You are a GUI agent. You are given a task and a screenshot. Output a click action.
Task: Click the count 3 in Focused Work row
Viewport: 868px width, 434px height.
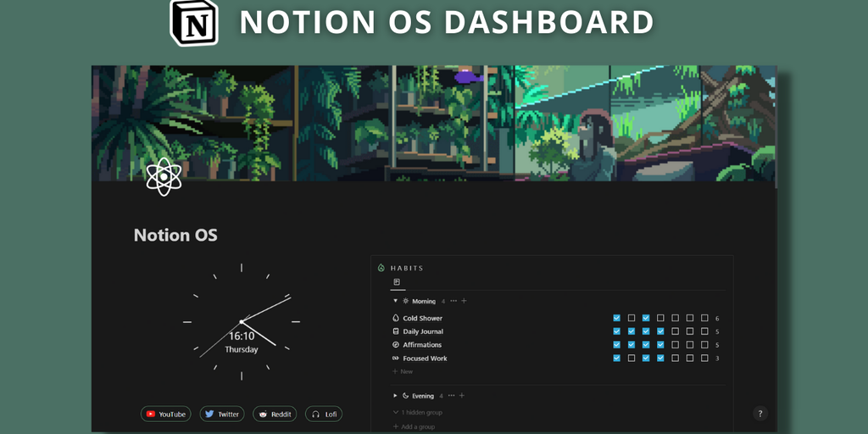point(717,359)
